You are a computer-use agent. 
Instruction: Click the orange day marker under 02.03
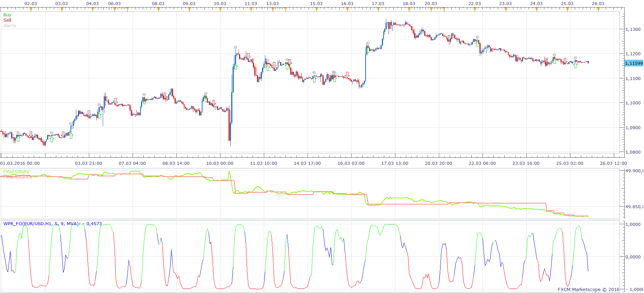tap(31, 9)
